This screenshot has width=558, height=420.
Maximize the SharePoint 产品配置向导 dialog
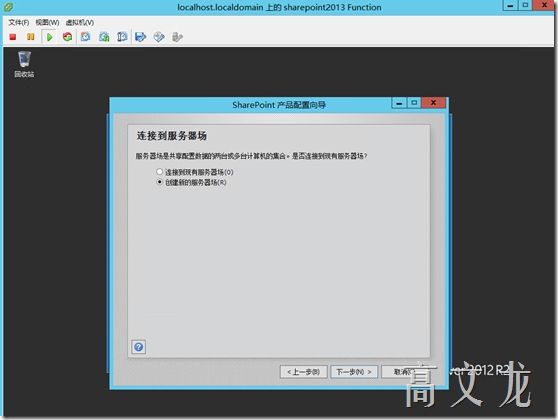tap(414, 103)
